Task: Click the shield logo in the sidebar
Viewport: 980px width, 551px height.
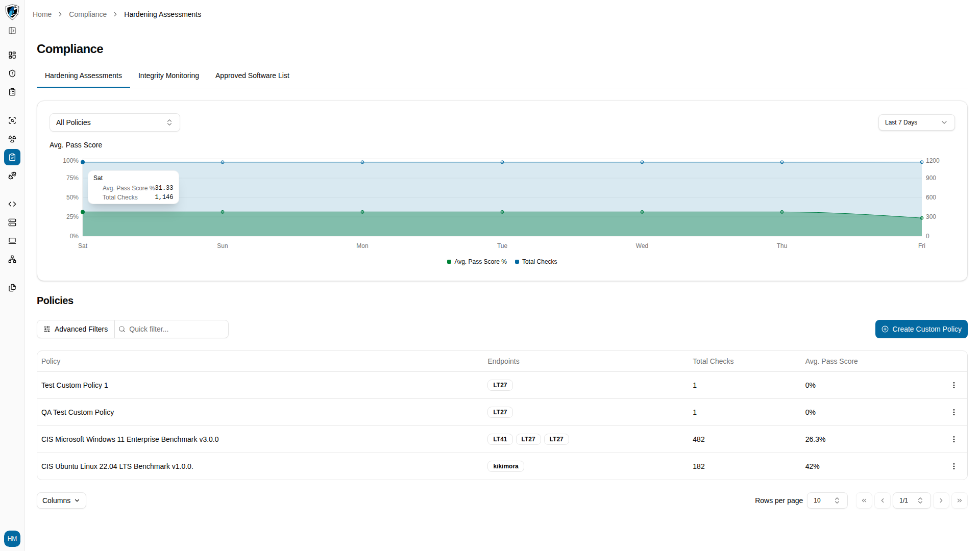Action: click(x=12, y=12)
